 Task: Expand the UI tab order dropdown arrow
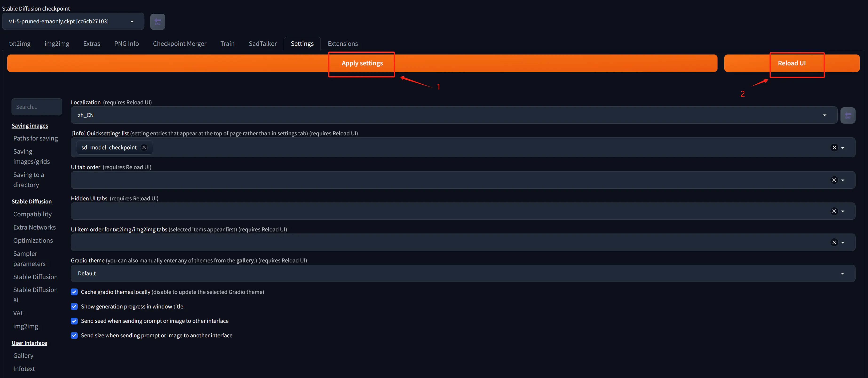coord(842,180)
